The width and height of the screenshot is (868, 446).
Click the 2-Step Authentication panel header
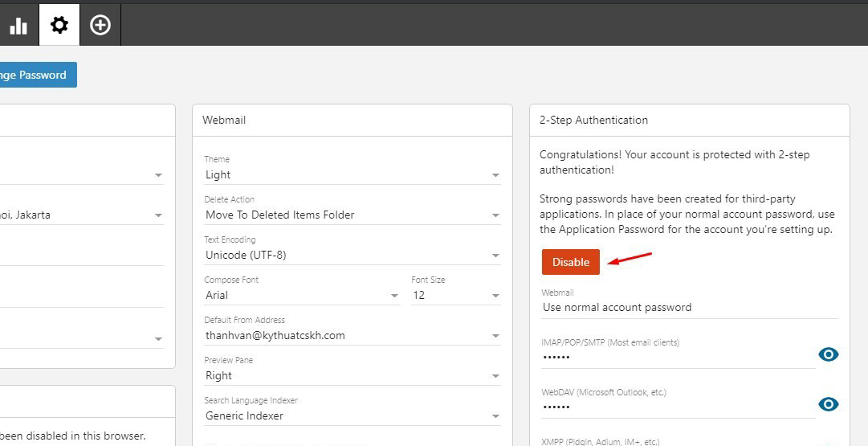[689, 120]
